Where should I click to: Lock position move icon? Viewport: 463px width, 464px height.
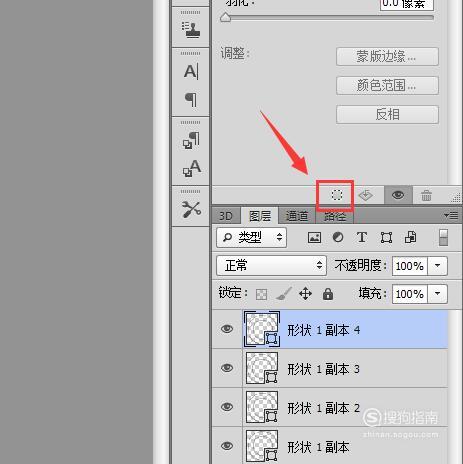(x=305, y=294)
